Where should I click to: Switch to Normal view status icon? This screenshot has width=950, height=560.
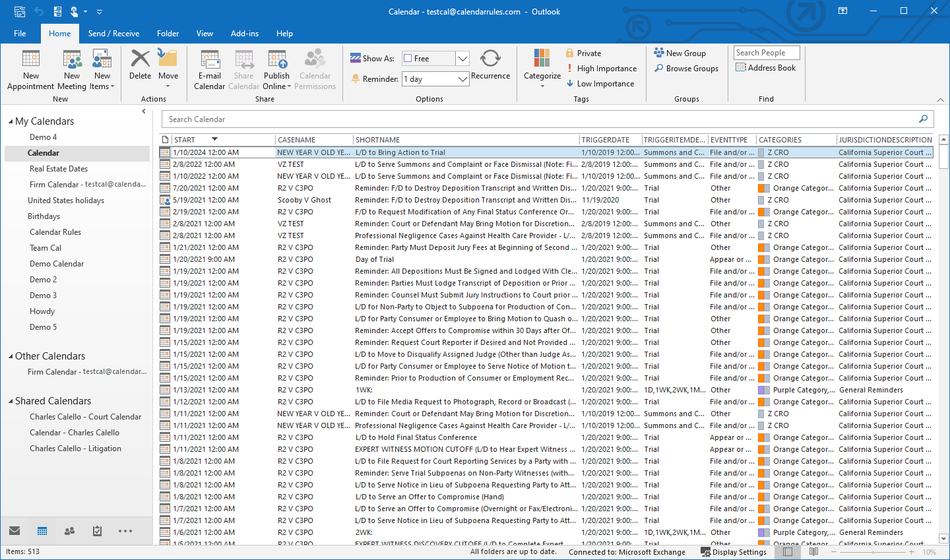787,552
